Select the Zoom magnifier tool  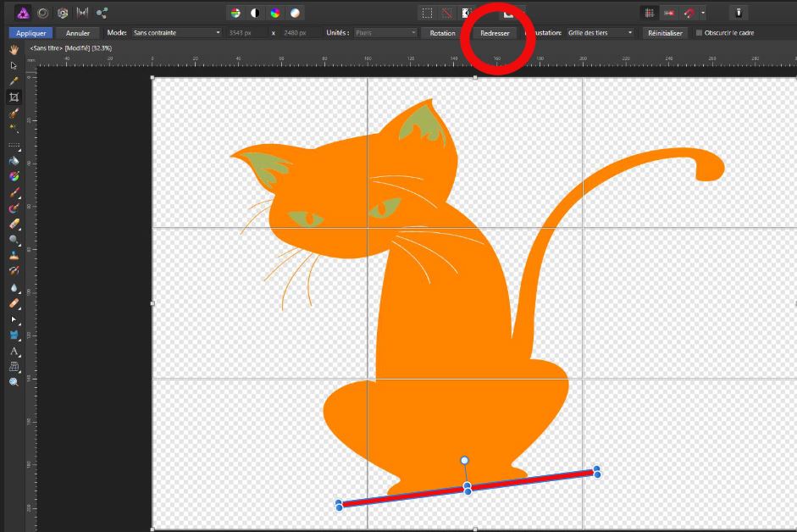pos(14,382)
